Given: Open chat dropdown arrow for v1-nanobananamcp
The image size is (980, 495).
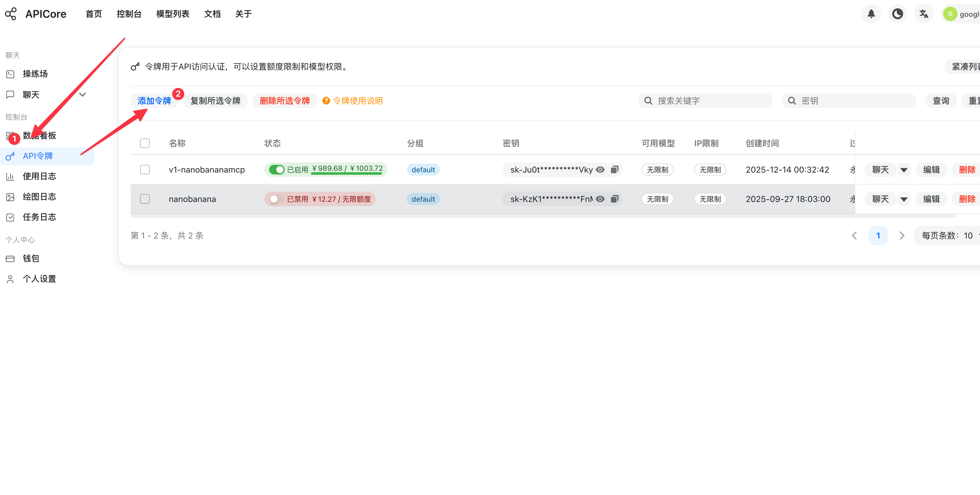Looking at the screenshot, I should [x=904, y=170].
